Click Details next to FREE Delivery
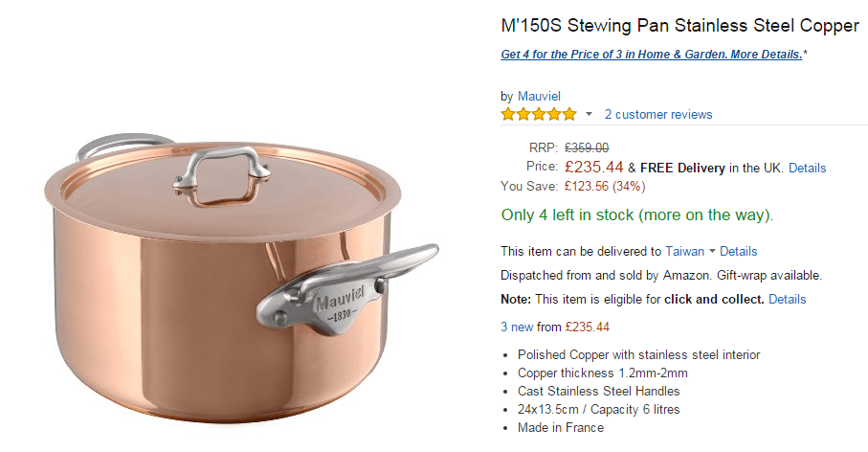The width and height of the screenshot is (868, 452). point(807,168)
